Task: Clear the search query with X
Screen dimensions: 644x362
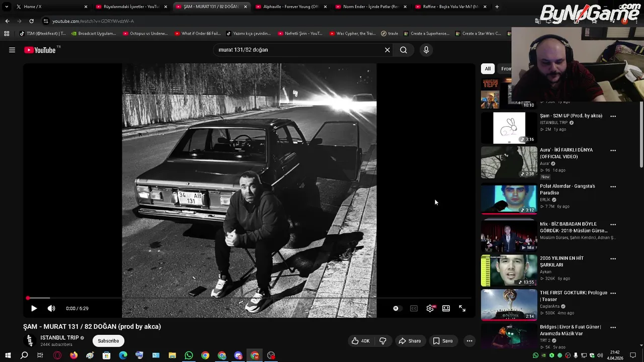Action: coord(387,50)
